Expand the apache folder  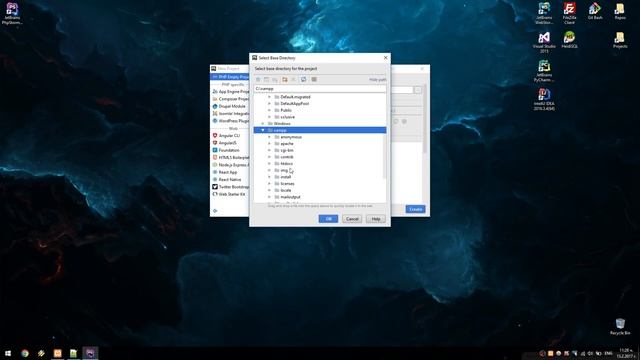point(269,144)
